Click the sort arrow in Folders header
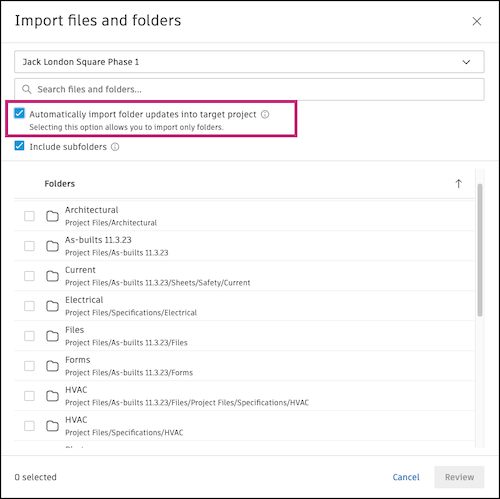 click(459, 184)
